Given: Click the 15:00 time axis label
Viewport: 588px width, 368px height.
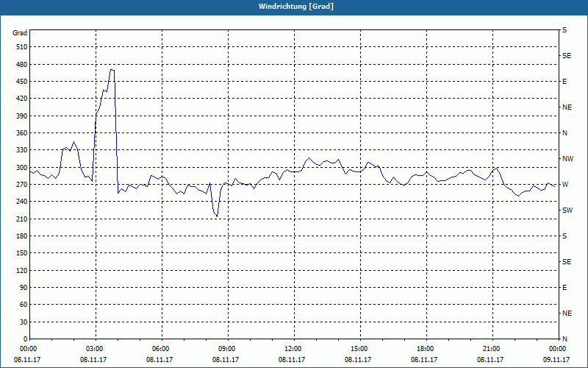Looking at the screenshot, I should pyautogui.click(x=359, y=349).
